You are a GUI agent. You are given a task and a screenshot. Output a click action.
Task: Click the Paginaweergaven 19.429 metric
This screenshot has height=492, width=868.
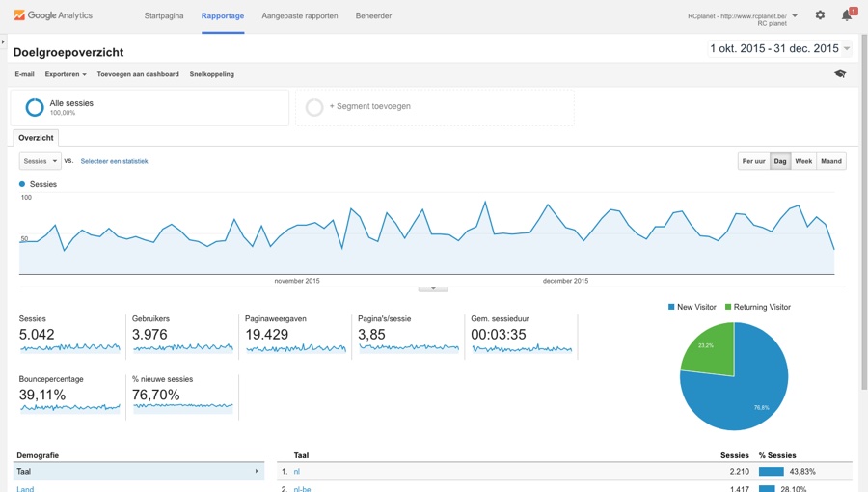click(x=295, y=335)
